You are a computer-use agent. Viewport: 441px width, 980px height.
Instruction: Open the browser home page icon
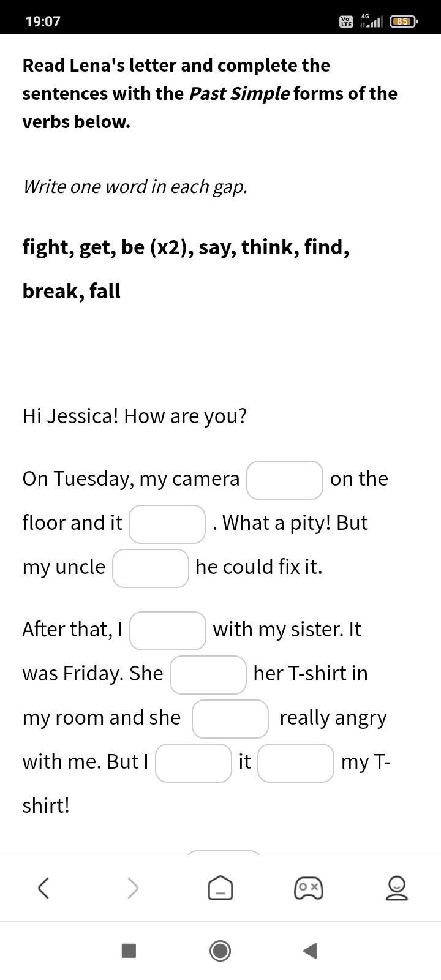[221, 888]
